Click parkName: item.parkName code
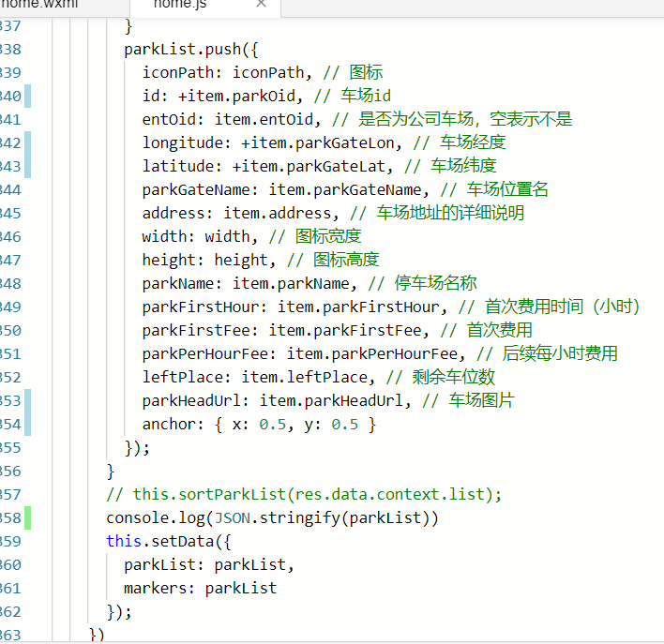This screenshot has width=664, height=644. click(249, 284)
